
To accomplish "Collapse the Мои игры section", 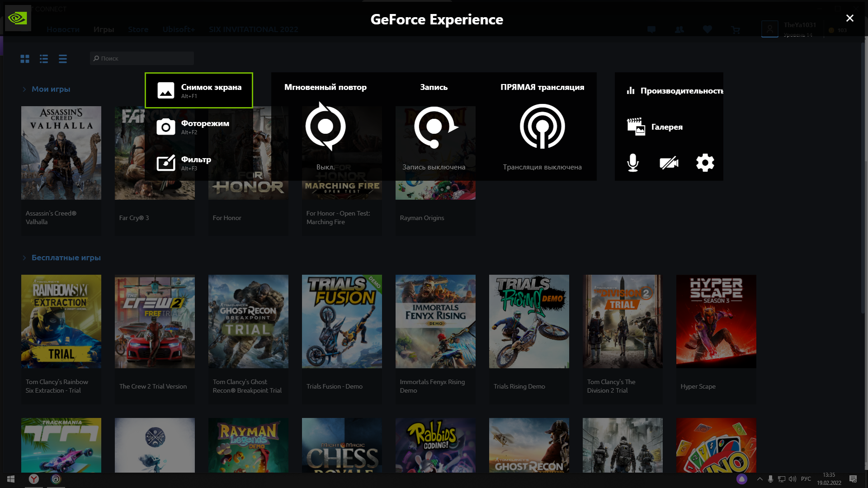I will [x=24, y=89].
